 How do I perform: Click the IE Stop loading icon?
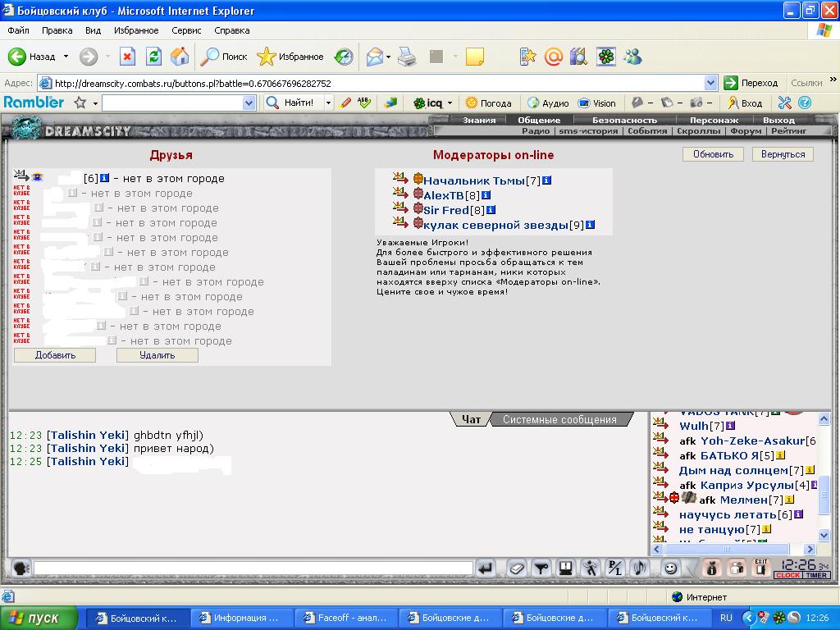click(127, 57)
